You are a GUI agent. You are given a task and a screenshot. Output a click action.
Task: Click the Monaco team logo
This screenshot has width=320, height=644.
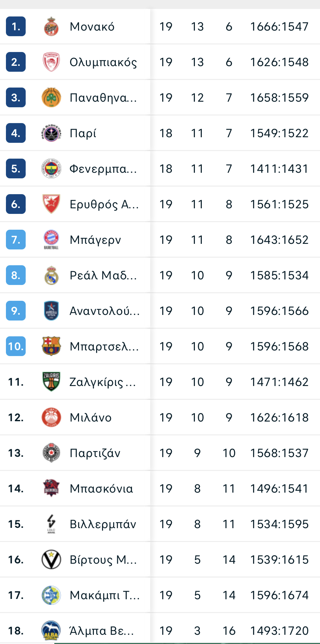(51, 26)
